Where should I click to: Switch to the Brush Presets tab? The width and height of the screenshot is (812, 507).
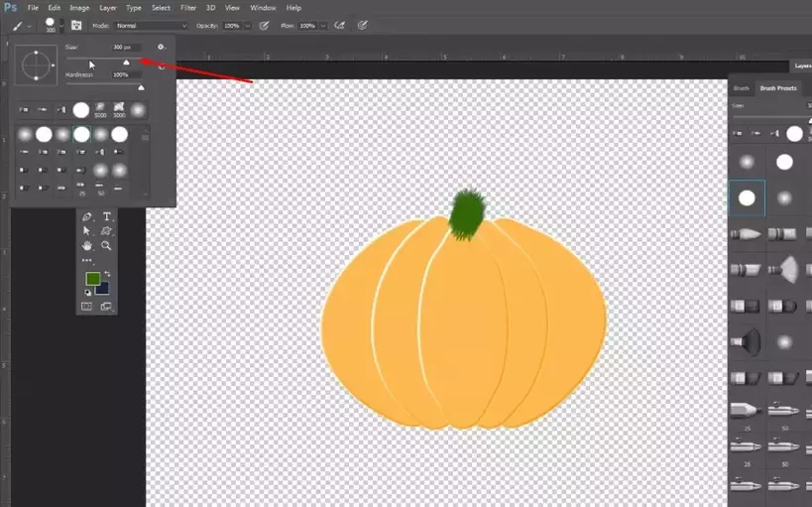tap(778, 88)
